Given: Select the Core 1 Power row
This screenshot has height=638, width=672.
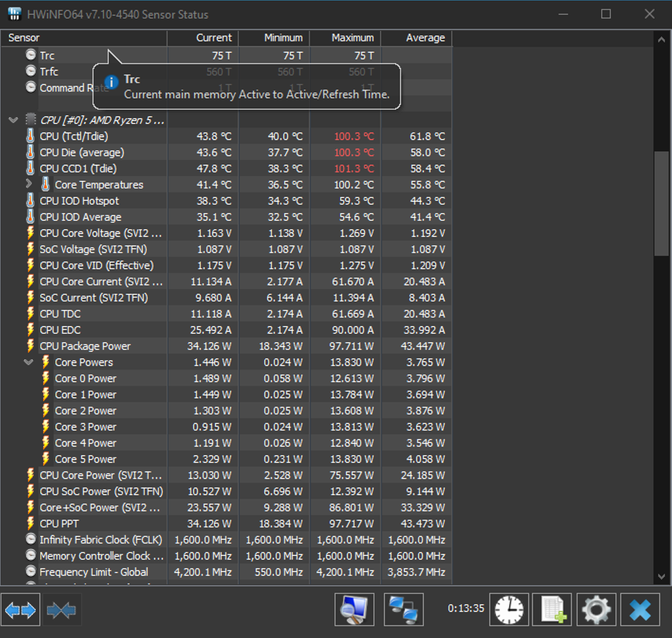Looking at the screenshot, I should tap(226, 395).
